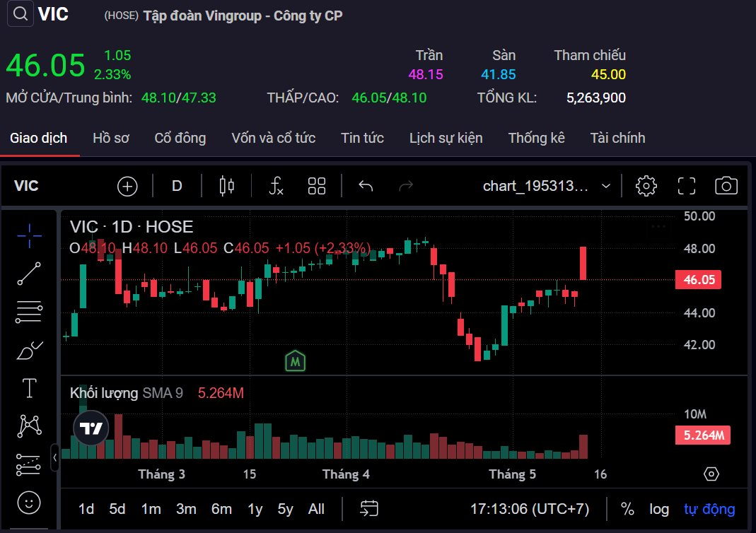The width and height of the screenshot is (756, 533).
Task: Open the candlestick chart style selector
Action: coord(226,186)
